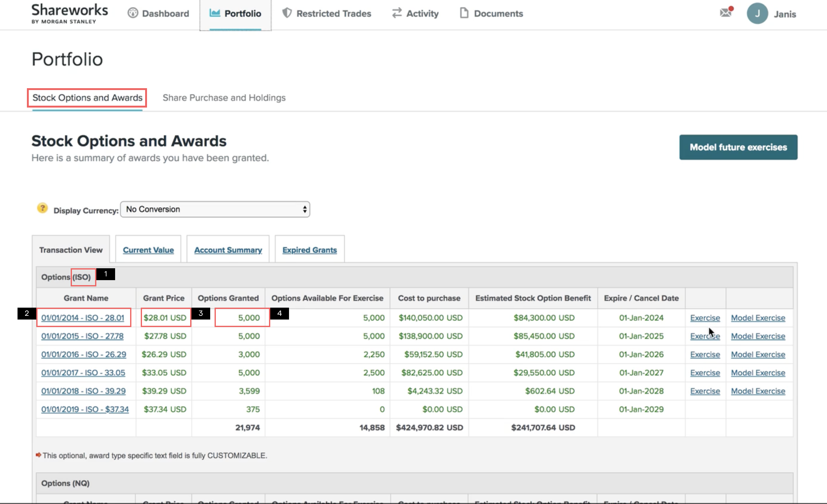Screen dimensions: 827x504
Task: Click the Shareworks by Morgan Stanley logo
Action: pos(69,13)
